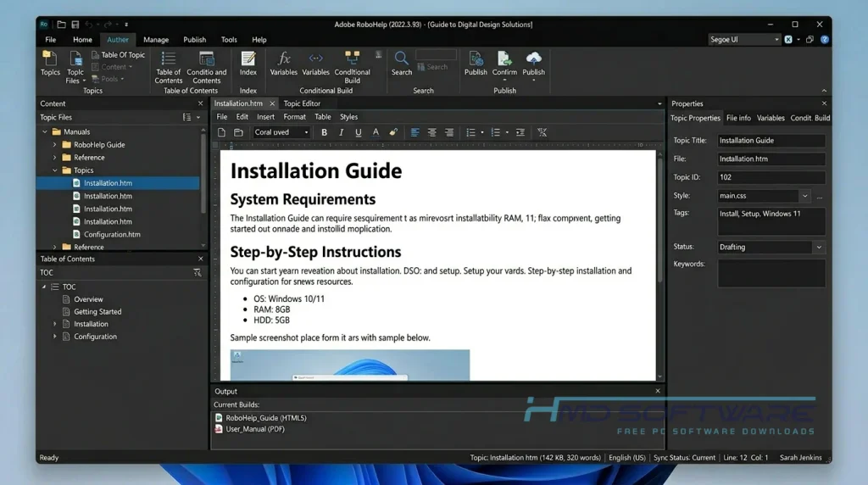Screen dimensions: 868x485
Task: Open the Style main.css dropdown
Action: [765, 195]
